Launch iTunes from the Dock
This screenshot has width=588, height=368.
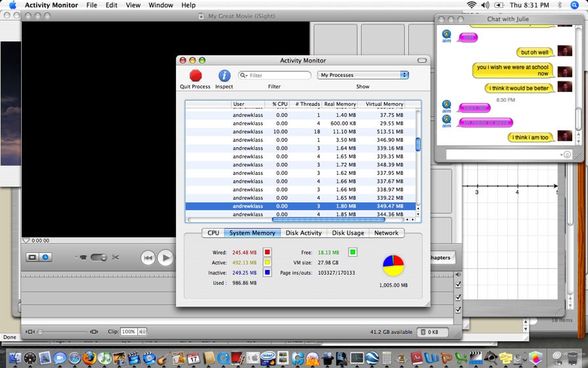point(104,359)
